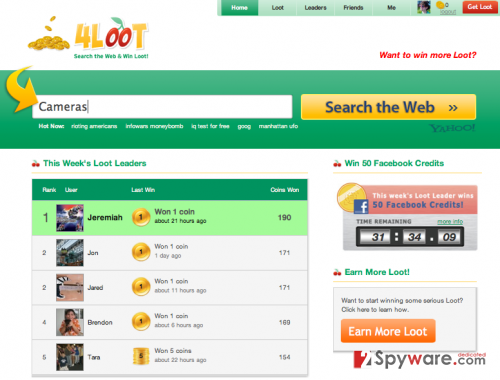
Task: Open Brendon's profile picture
Action: click(x=70, y=322)
